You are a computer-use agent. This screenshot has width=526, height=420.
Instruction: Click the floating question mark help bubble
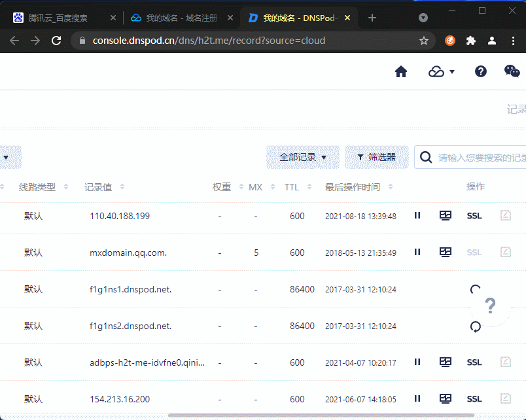click(490, 306)
